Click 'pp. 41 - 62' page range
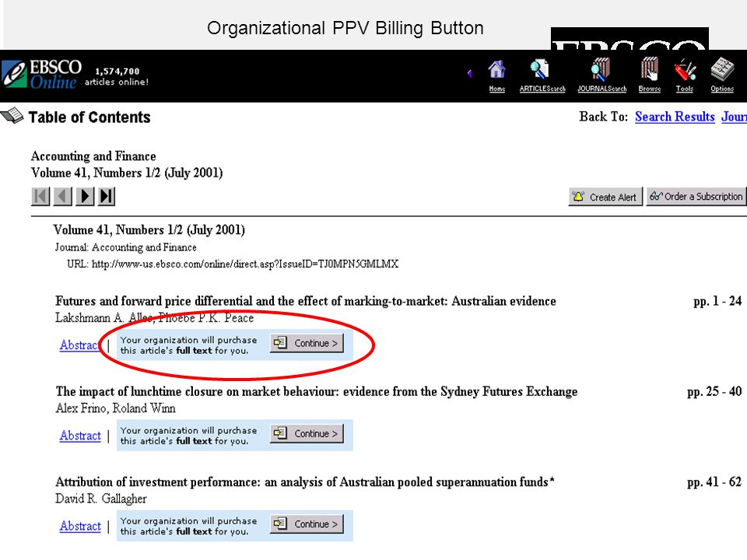Image resolution: width=747 pixels, height=560 pixels. pyautogui.click(x=714, y=482)
